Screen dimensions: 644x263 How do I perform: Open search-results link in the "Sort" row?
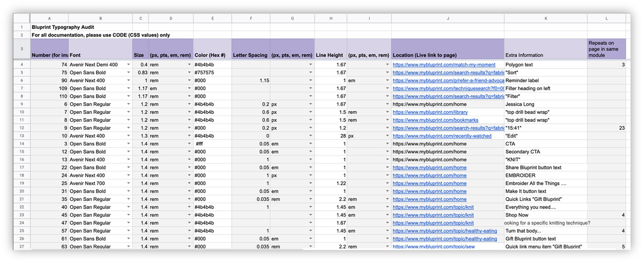(x=448, y=72)
